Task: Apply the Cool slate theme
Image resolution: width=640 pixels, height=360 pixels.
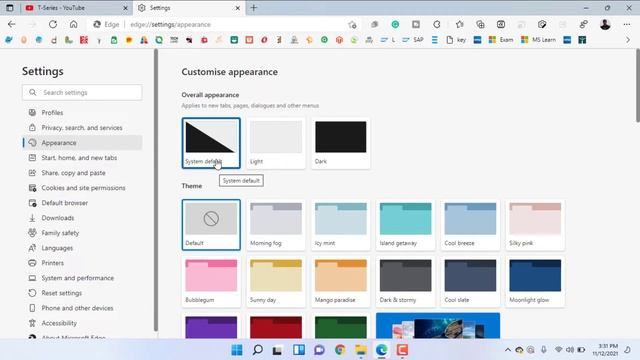Action: click(x=471, y=282)
